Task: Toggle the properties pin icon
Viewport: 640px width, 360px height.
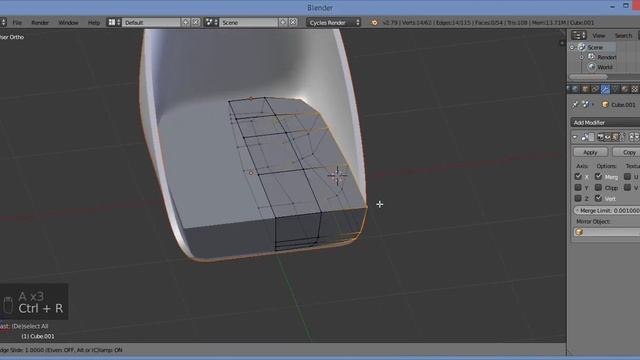Action: point(575,104)
